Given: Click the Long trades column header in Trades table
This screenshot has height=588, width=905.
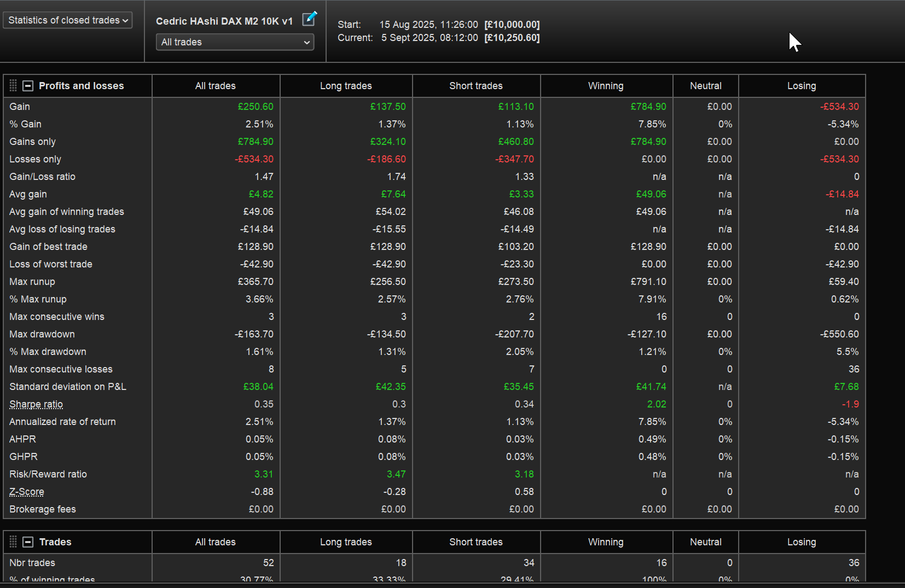Looking at the screenshot, I should click(x=346, y=542).
